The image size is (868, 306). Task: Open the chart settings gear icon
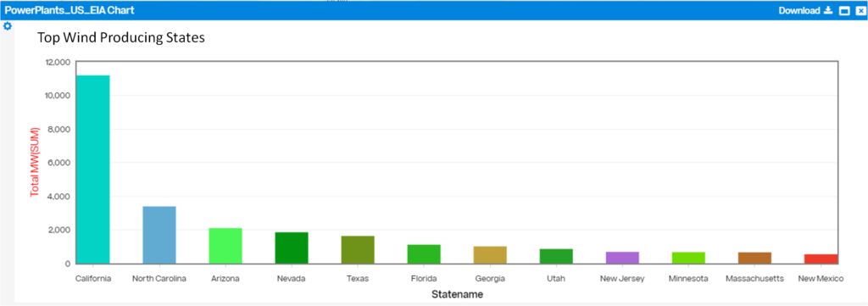tap(8, 26)
